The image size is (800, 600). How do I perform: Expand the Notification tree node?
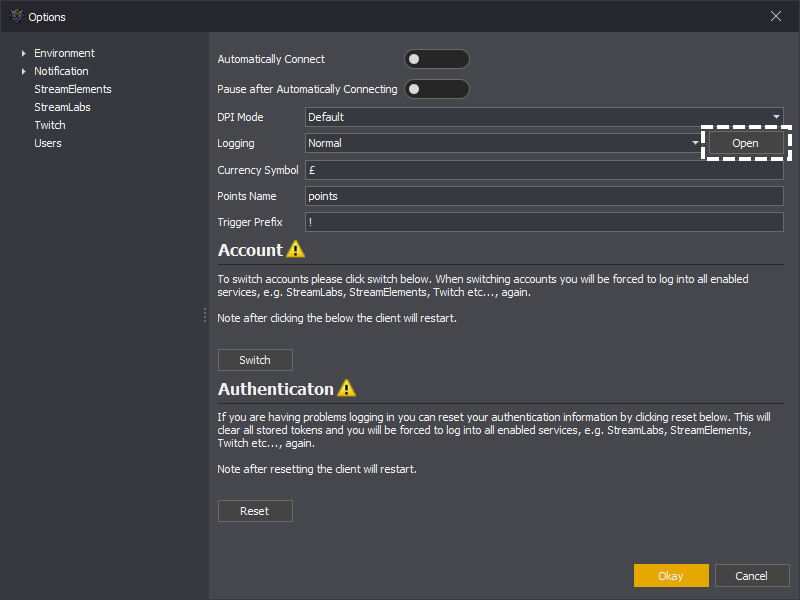23,71
